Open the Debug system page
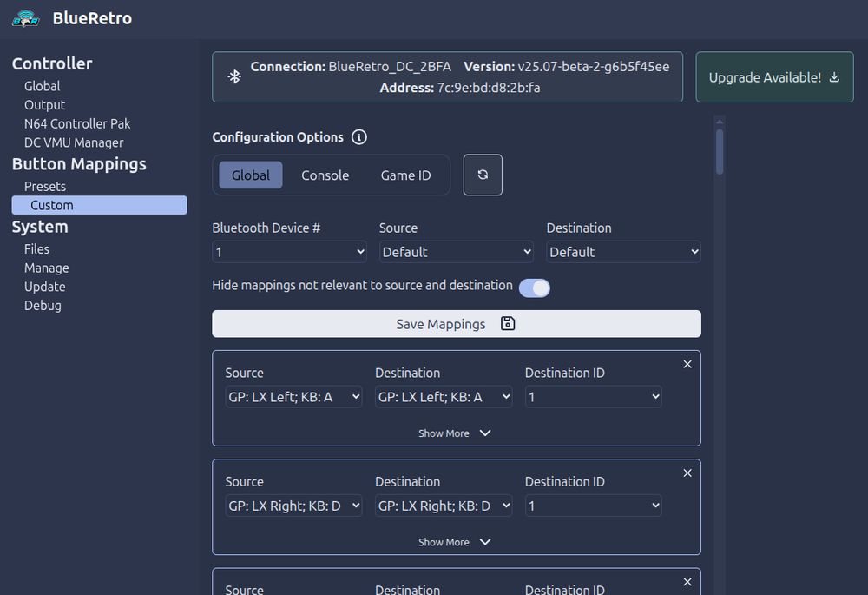 pos(43,305)
